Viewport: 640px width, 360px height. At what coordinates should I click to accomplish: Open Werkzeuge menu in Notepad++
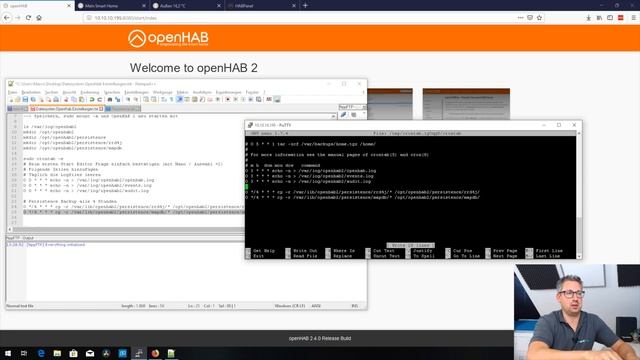(162, 92)
